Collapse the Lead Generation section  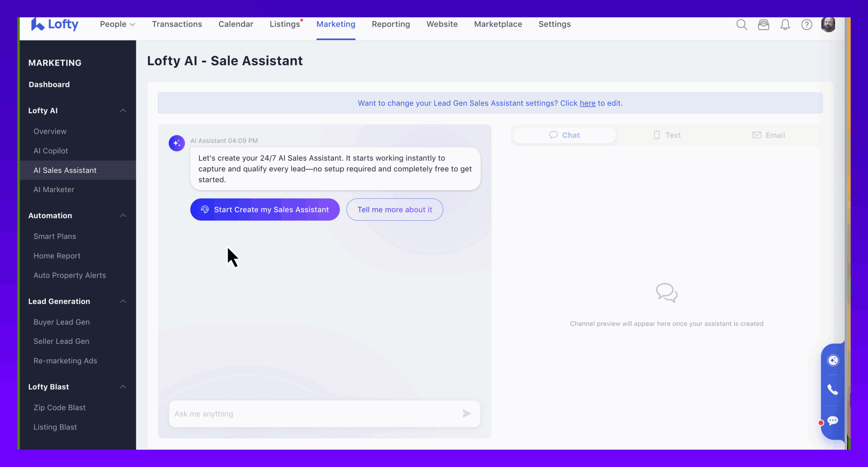[x=123, y=301]
